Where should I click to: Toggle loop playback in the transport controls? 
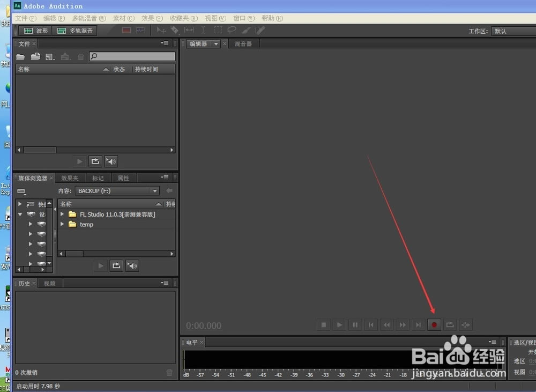click(x=450, y=324)
